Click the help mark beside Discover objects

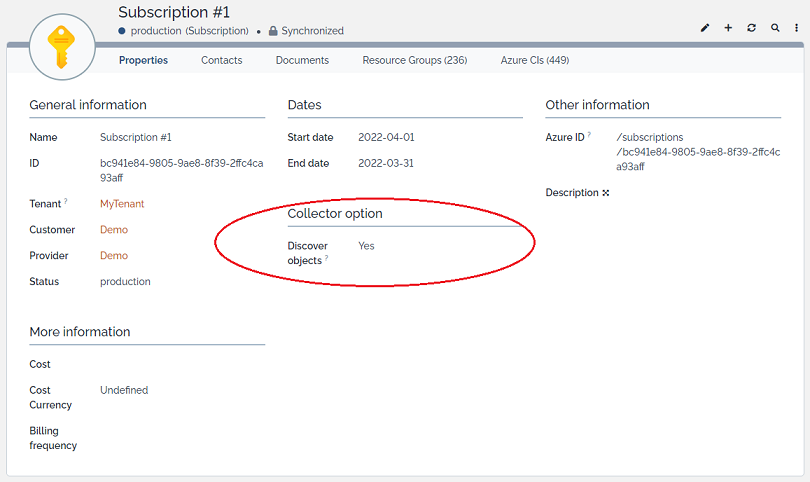pos(326,259)
